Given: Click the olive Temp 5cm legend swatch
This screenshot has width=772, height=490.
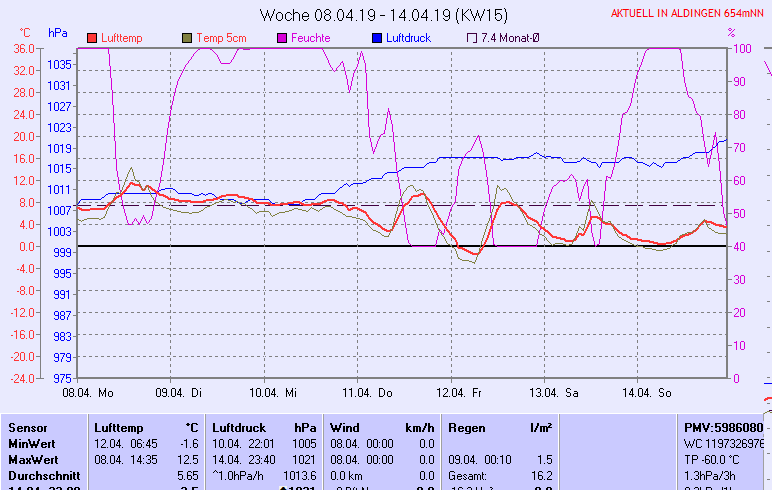Looking at the screenshot, I should (x=188, y=38).
